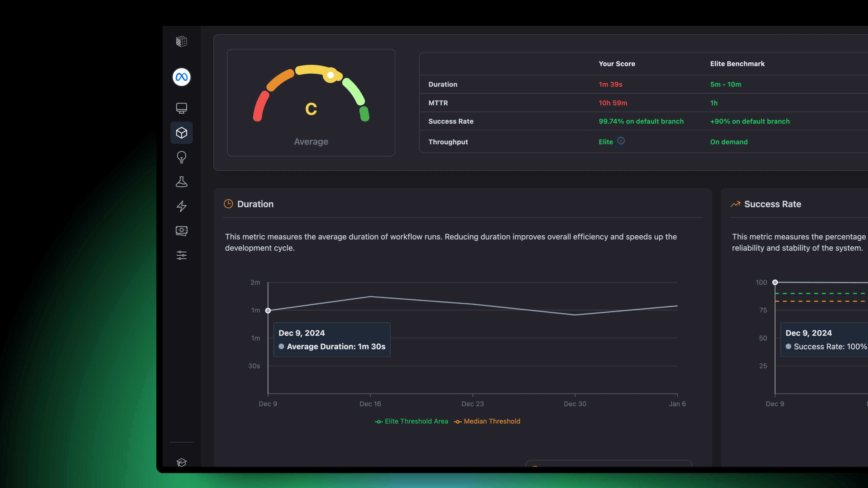The image size is (868, 488).
Task: Click Success Rate: 100% tooltip text
Action: click(830, 347)
